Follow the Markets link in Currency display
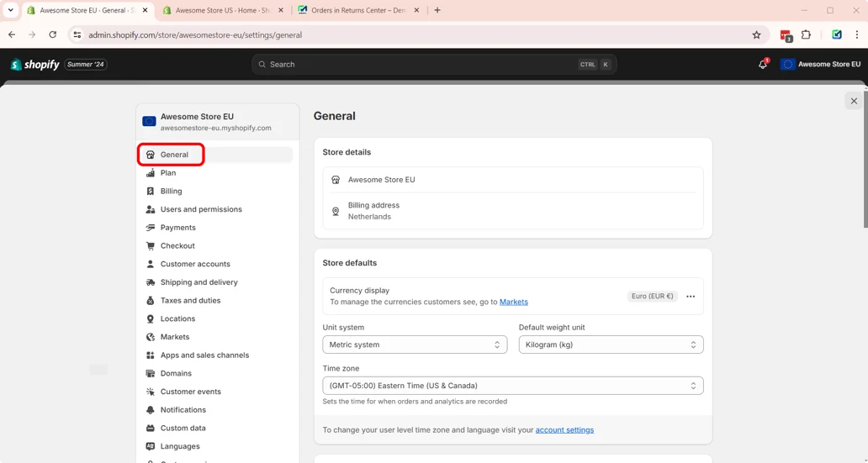The height and width of the screenshot is (463, 868). pyautogui.click(x=514, y=302)
